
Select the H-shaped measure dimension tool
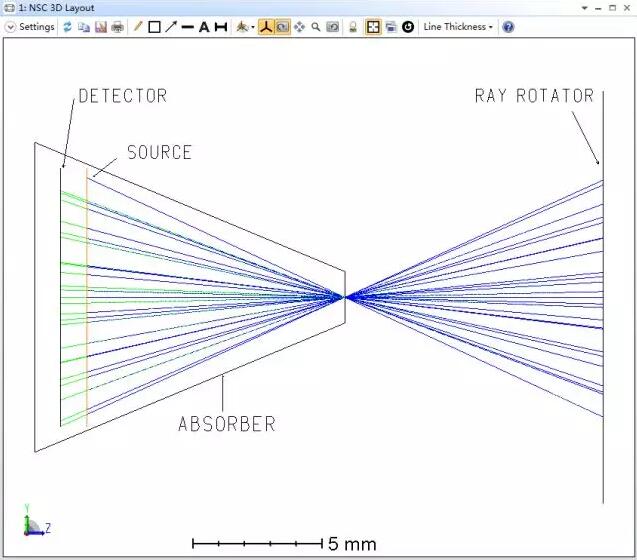[x=220, y=27]
